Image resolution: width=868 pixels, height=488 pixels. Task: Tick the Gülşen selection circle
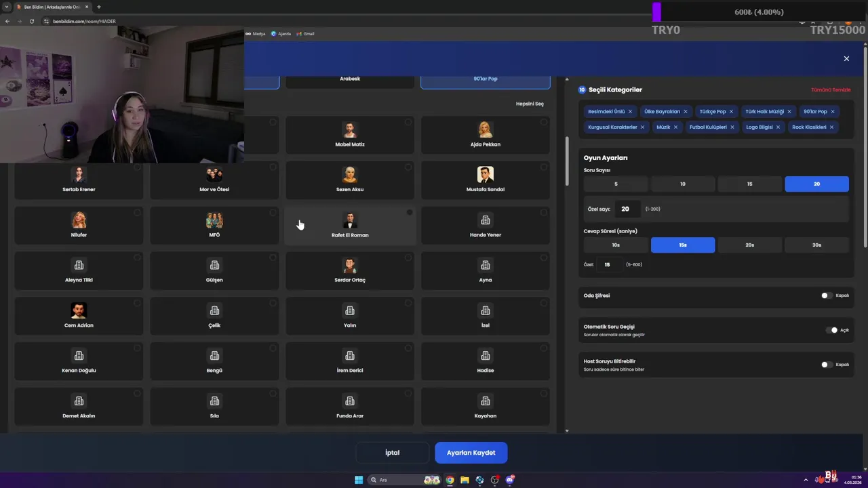[273, 258]
